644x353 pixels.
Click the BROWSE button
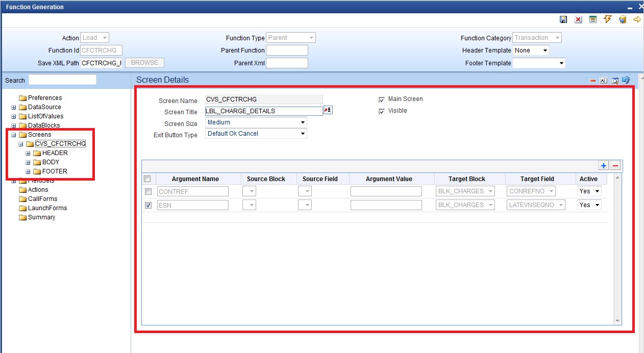pos(144,63)
